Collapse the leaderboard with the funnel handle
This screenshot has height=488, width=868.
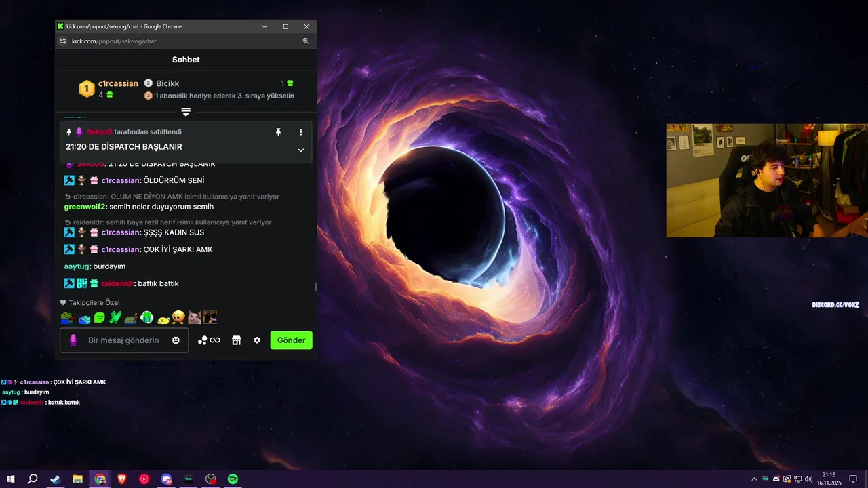click(186, 112)
